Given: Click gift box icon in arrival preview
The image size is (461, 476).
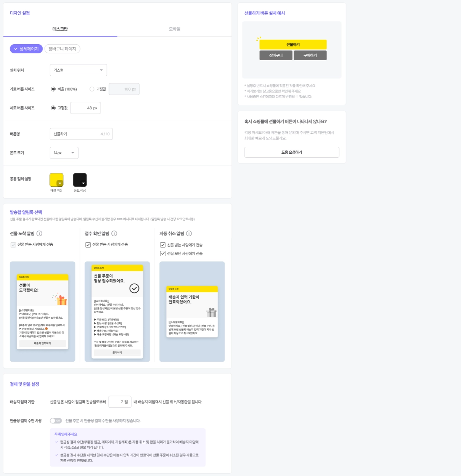Looking at the screenshot, I should (x=61, y=300).
